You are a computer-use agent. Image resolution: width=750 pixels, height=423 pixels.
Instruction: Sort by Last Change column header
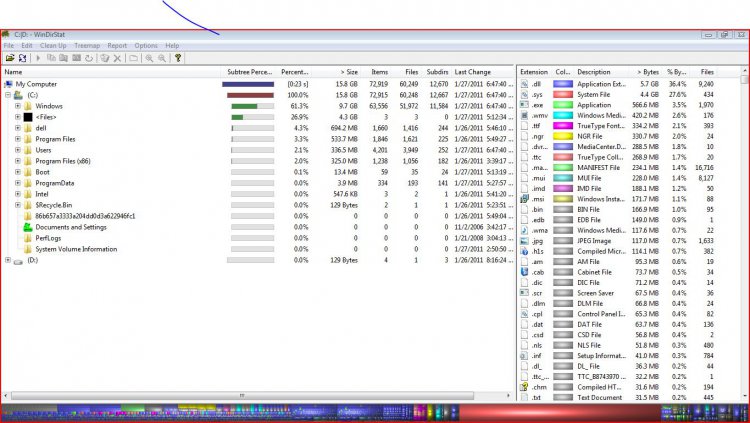pos(482,72)
